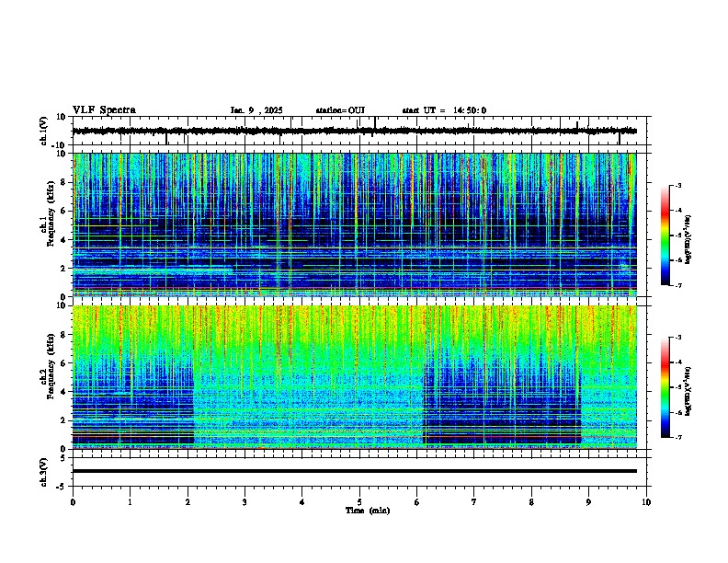This screenshot has height=563, width=728.
Task: Click tick label "10" on the Time axis
Action: [x=646, y=502]
